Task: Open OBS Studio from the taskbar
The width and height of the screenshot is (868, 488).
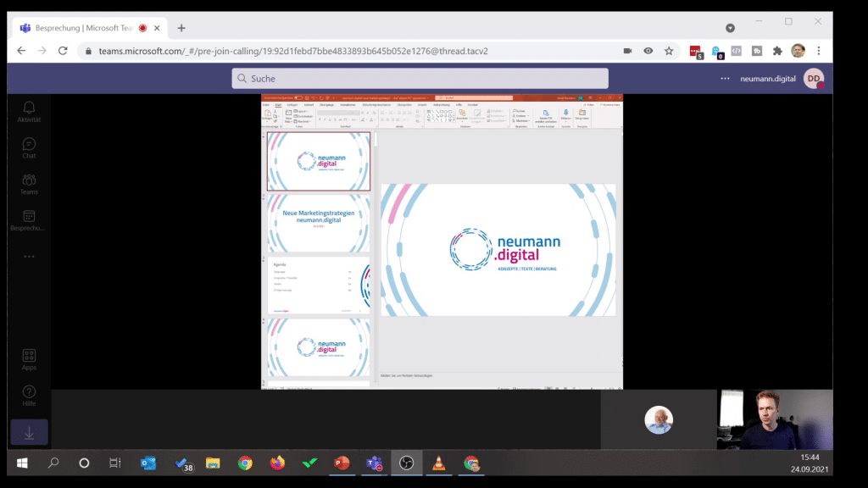Action: [406, 463]
